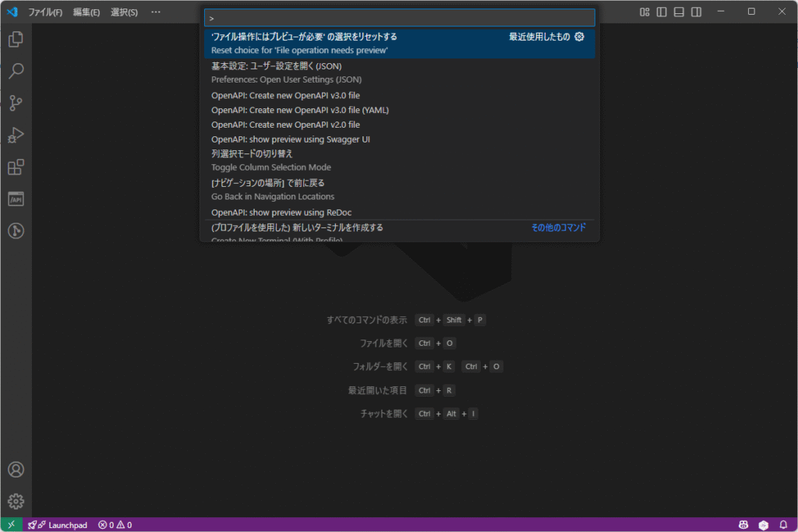Open the Extensions view
Screen dimensions: 798x532
(16, 167)
